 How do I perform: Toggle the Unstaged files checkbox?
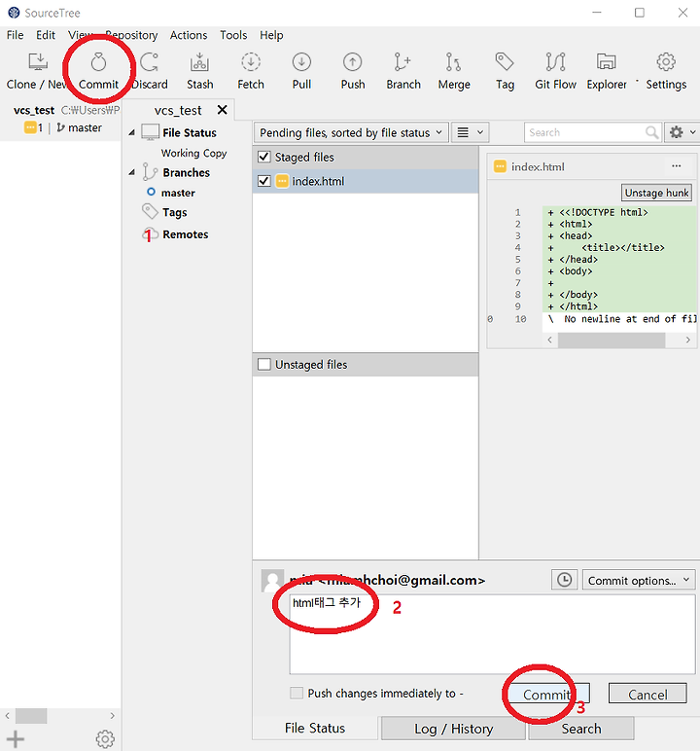[x=263, y=365]
